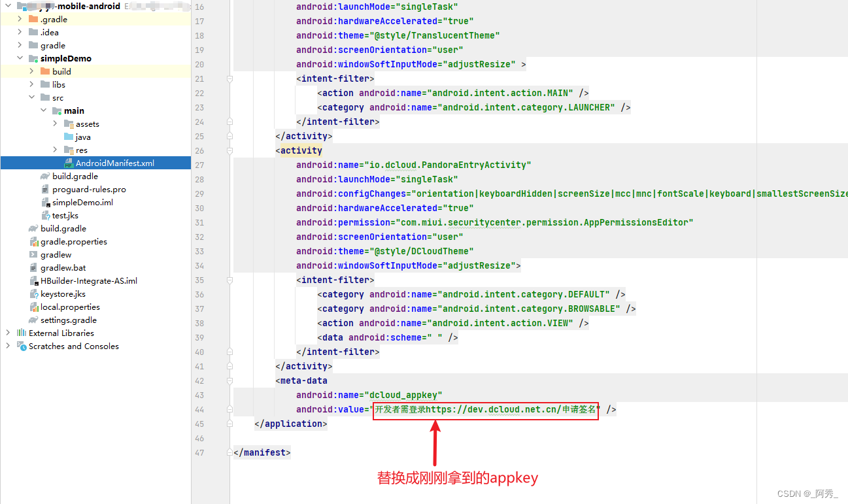This screenshot has width=848, height=504.
Task: Click the gradlew script icon
Action: click(x=33, y=254)
